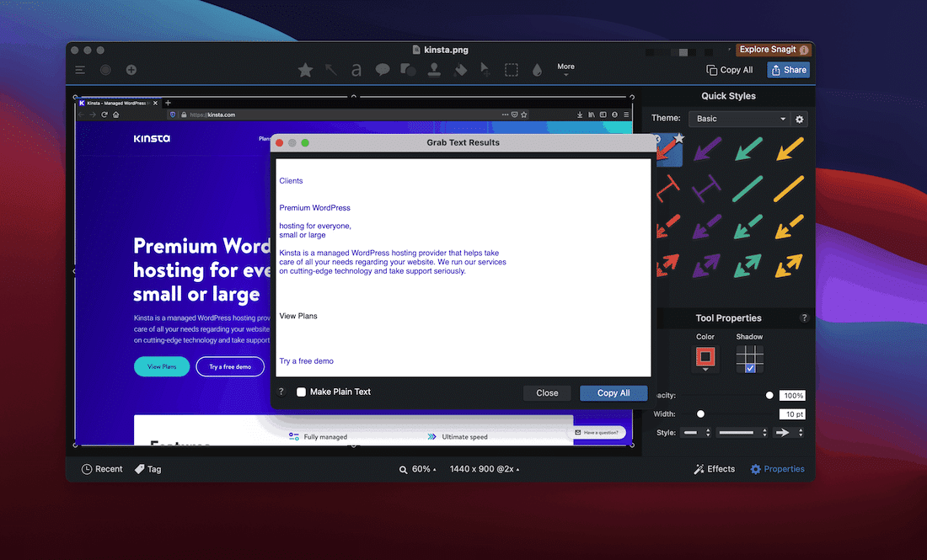Select the Arrow tool in the toolbar
Screen dimensions: 927x560
point(330,70)
